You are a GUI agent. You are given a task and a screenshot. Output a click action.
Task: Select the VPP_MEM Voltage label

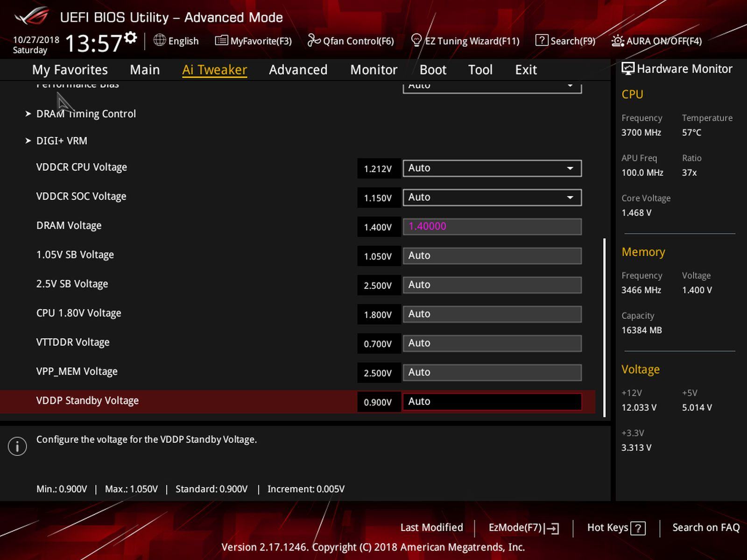pos(77,371)
